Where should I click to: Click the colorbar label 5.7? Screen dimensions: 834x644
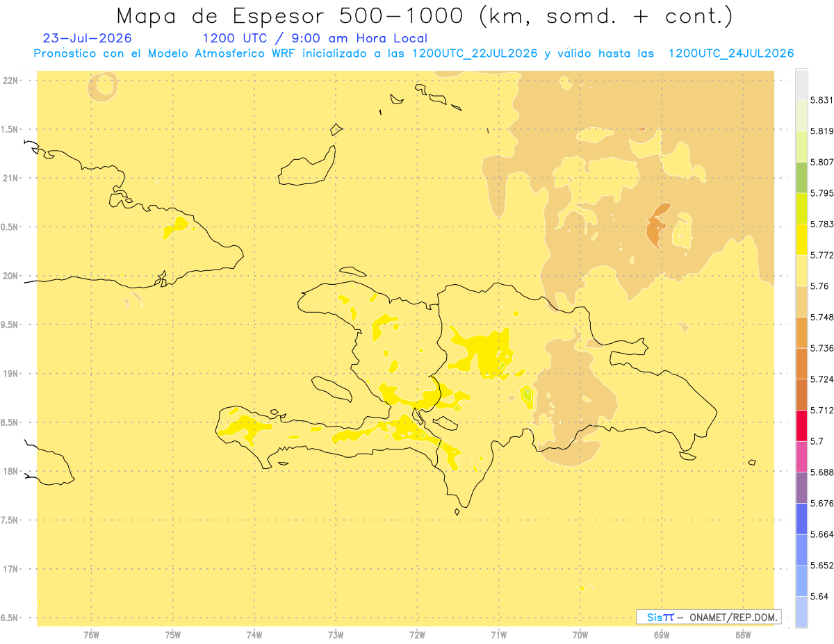817,441
